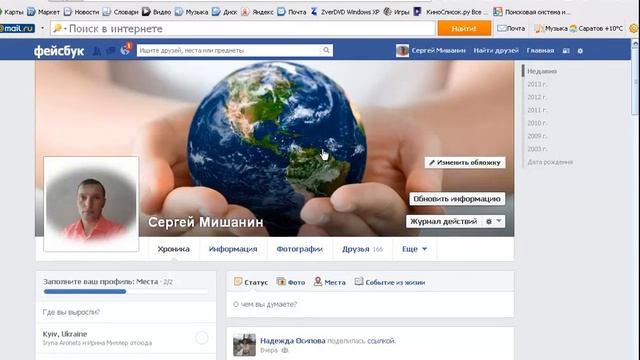Viewport: 640px width, 360px height.
Task: Open messages icon in Facebook header
Action: click(x=111, y=51)
